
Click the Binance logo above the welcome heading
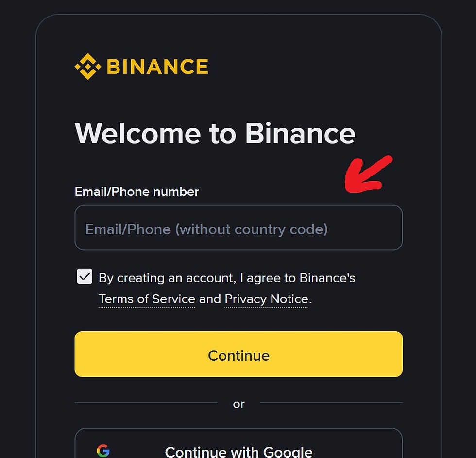(141, 66)
